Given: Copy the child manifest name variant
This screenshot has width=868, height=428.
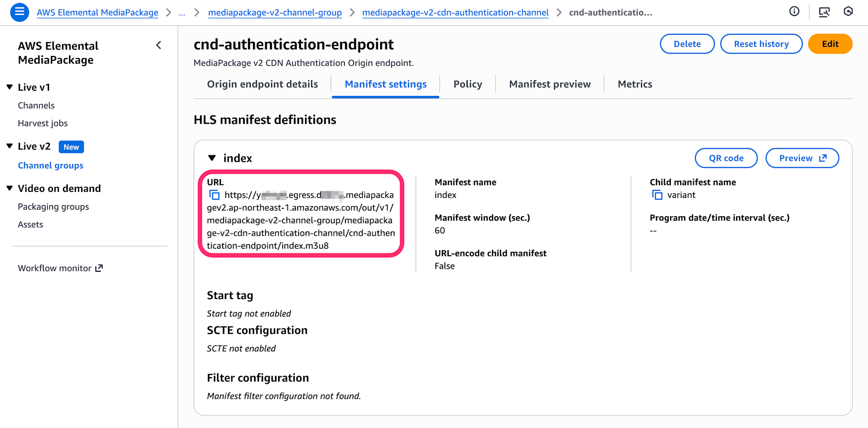Looking at the screenshot, I should pyautogui.click(x=657, y=195).
